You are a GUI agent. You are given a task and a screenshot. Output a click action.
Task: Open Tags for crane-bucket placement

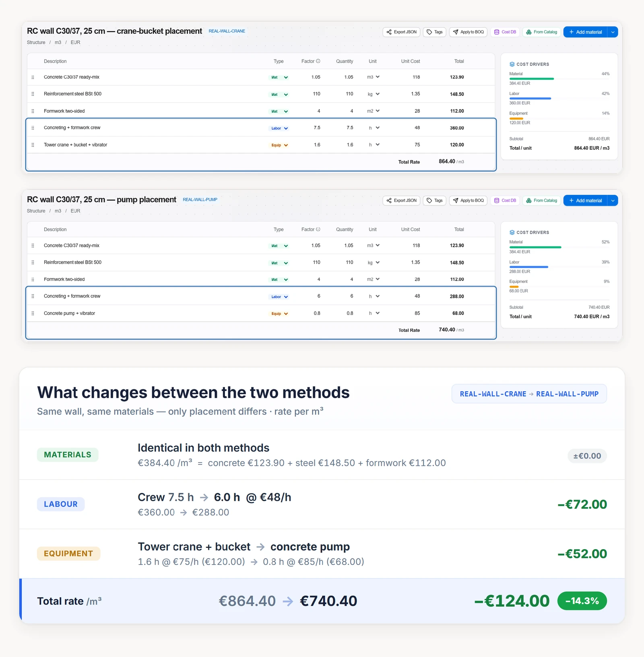[434, 32]
